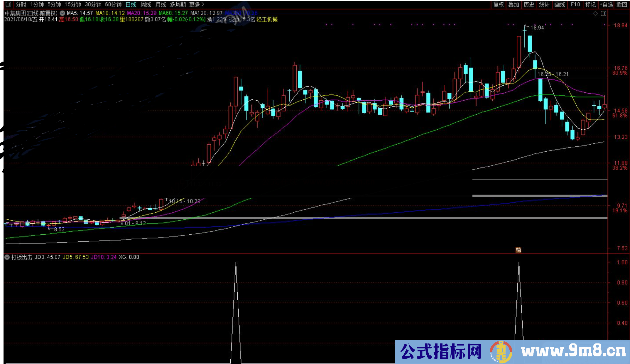Open F10 company info

pyautogui.click(x=575, y=4)
